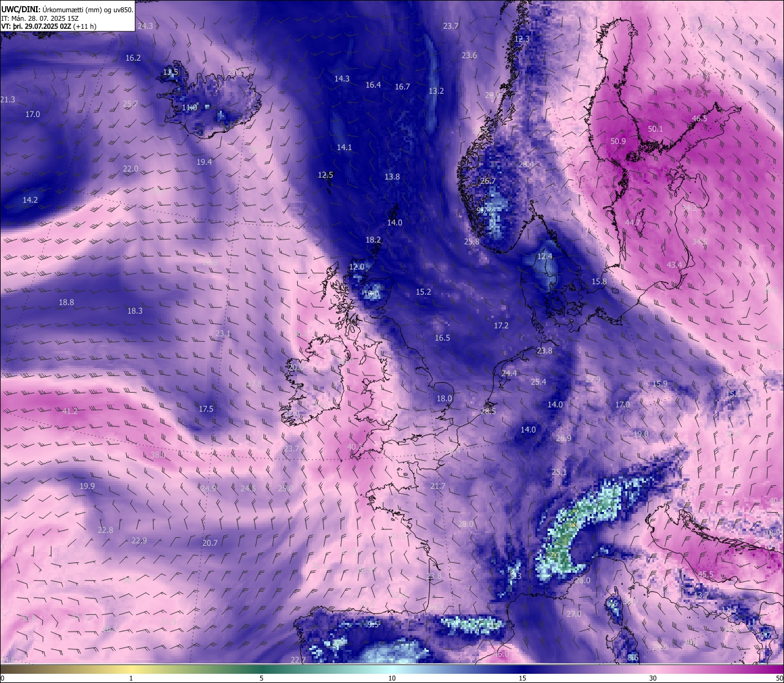Click the 24.3 value near the title box
The height and width of the screenshot is (683, 784).
[145, 26]
